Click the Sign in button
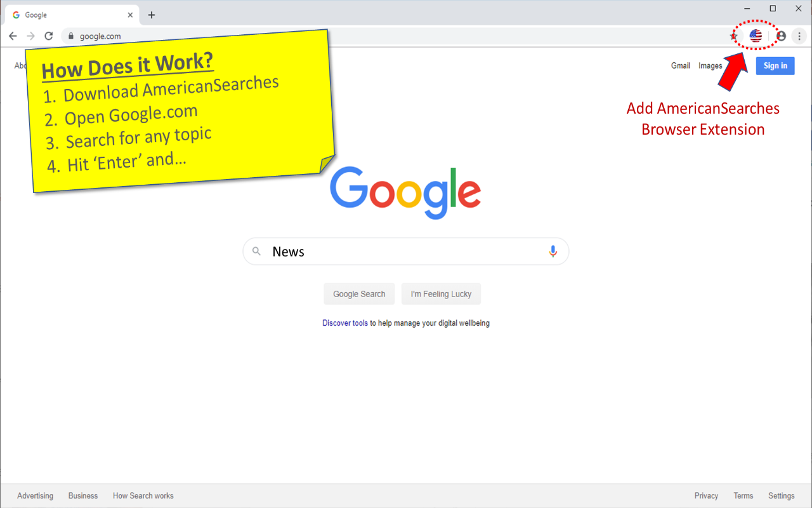Viewport: 812px width, 508px height. [775, 65]
